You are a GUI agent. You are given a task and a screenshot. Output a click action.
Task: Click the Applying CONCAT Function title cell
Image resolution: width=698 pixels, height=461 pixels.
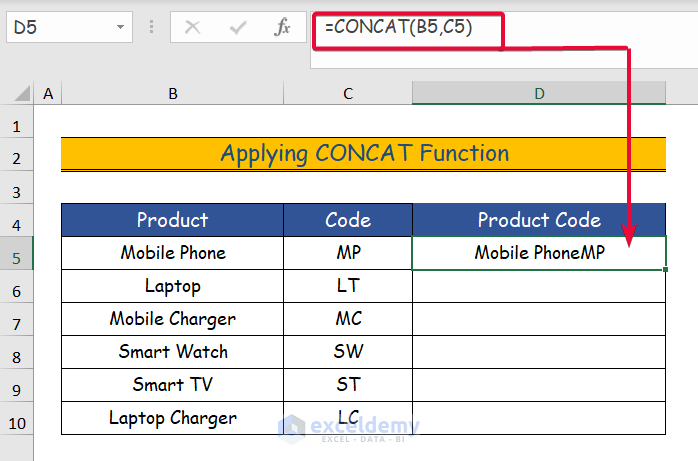(363, 154)
